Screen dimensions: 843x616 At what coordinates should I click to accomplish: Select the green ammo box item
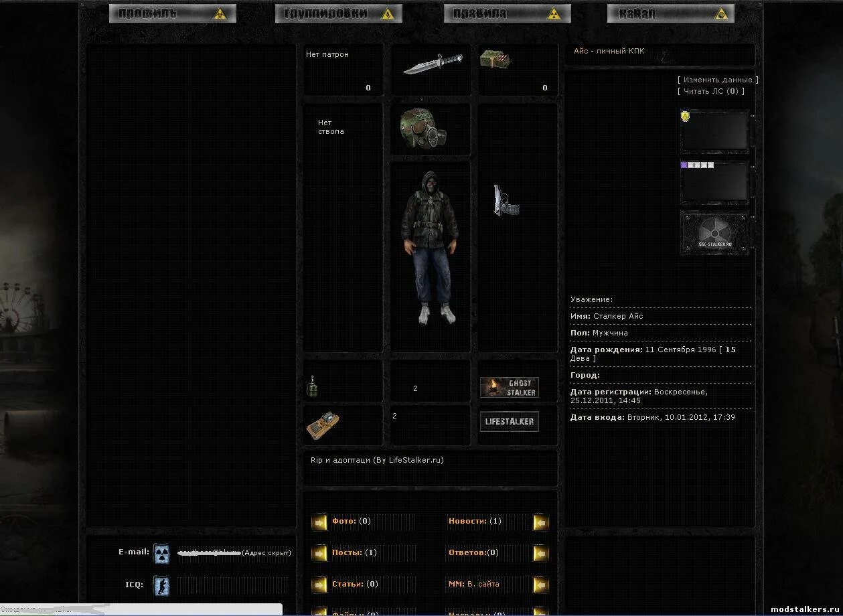[495, 60]
